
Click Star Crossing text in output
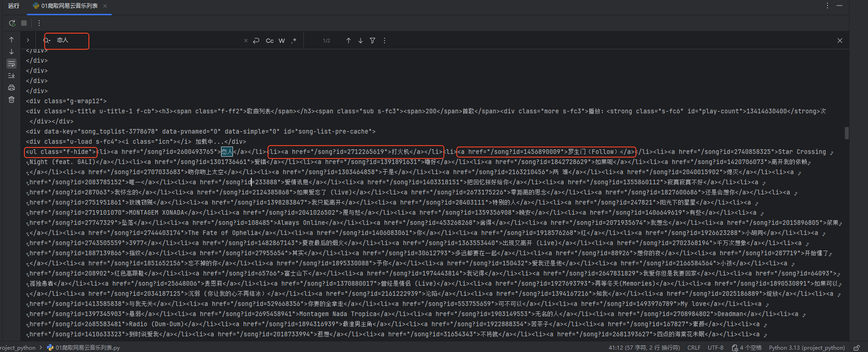point(802,152)
